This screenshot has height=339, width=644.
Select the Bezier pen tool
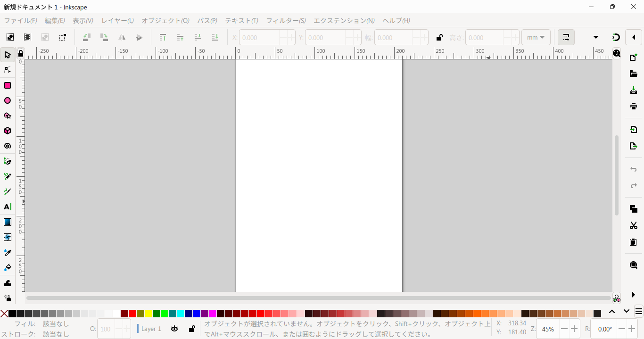(8, 161)
